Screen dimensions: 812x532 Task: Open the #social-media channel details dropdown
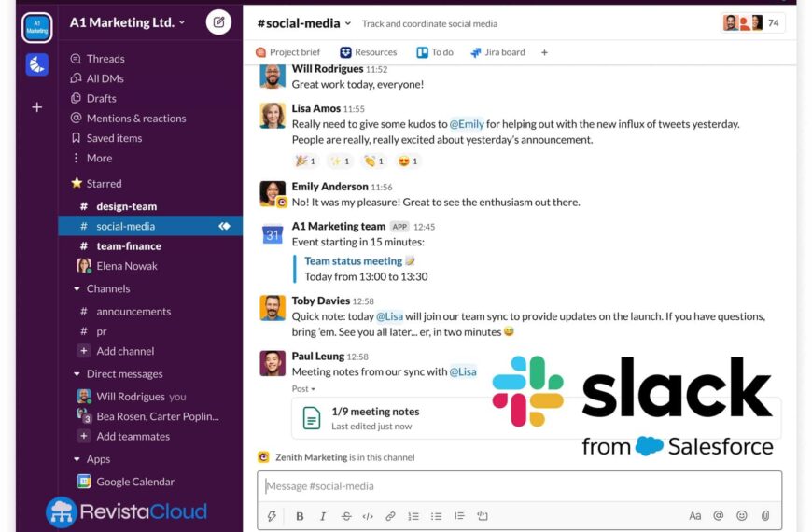[304, 23]
